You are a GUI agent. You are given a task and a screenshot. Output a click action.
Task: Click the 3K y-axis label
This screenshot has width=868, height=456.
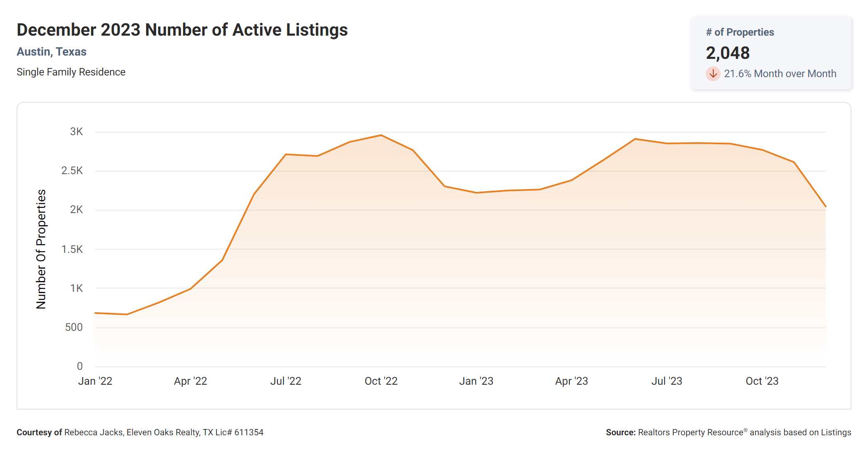76,132
